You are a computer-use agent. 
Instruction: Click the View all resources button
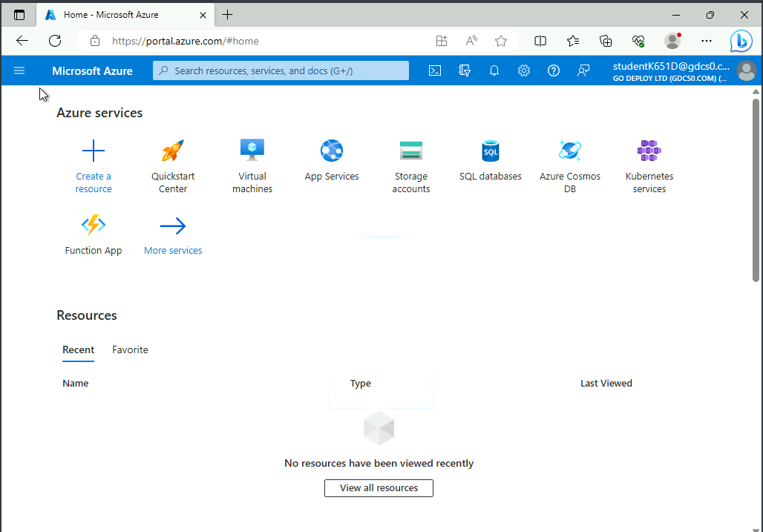[379, 488]
